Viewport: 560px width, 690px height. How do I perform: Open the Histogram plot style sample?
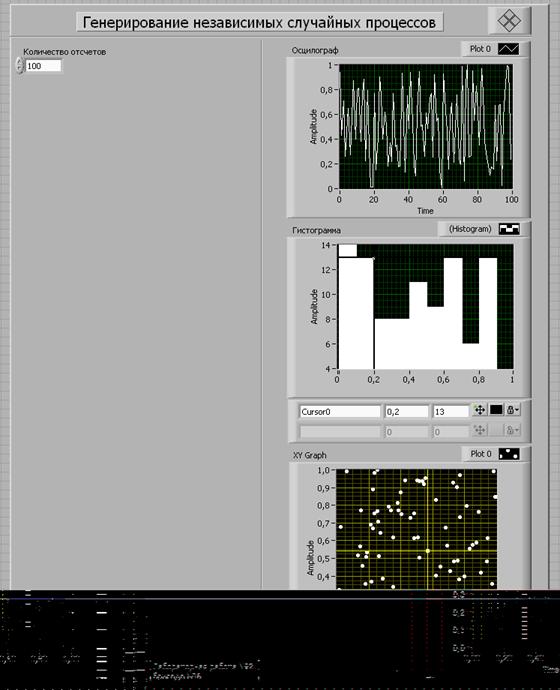pos(509,229)
